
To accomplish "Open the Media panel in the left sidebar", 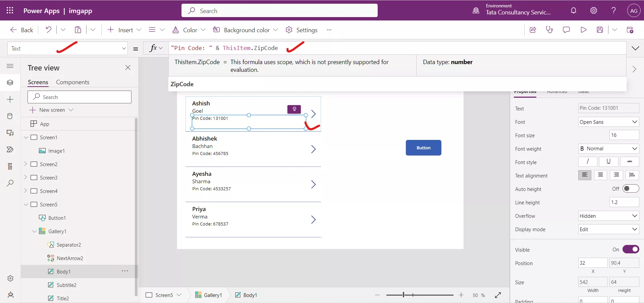I will [10, 133].
